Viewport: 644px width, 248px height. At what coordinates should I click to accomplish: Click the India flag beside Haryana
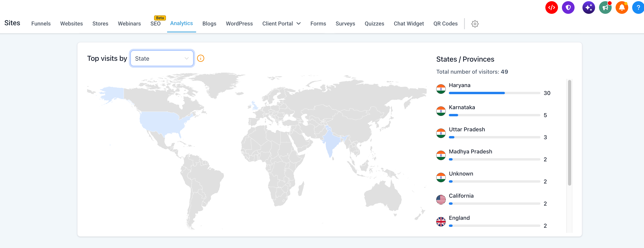click(x=441, y=89)
